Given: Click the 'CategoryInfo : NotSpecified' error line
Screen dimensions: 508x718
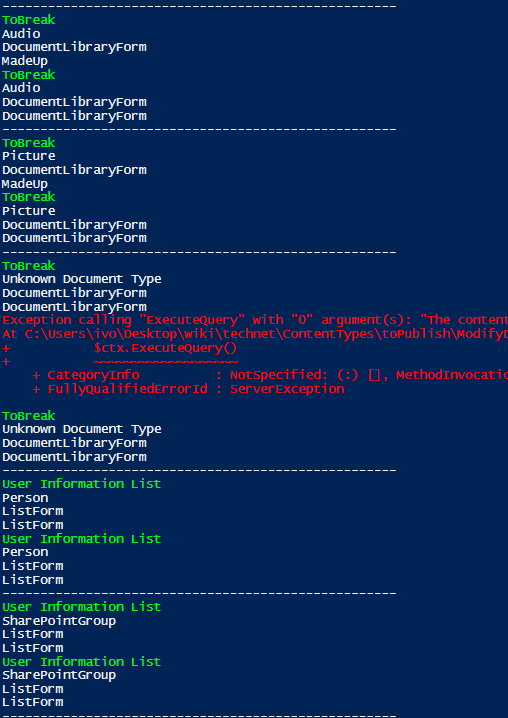Looking at the screenshot, I should coord(270,375).
